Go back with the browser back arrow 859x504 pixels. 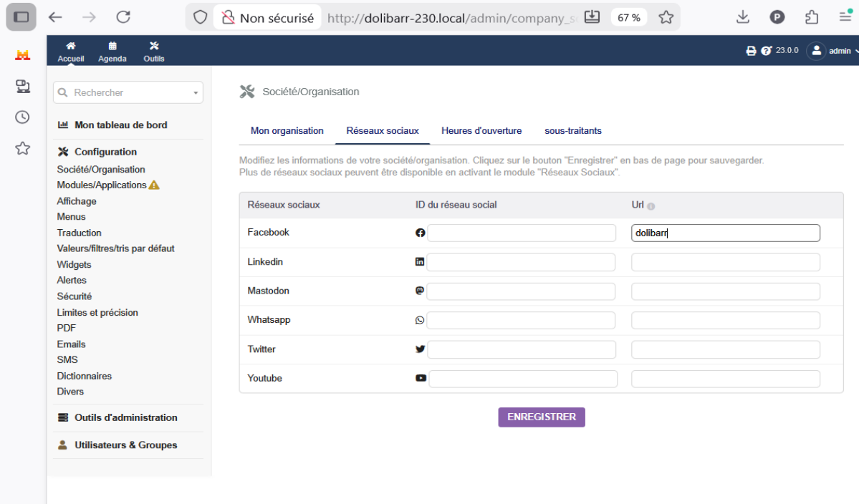(x=55, y=17)
